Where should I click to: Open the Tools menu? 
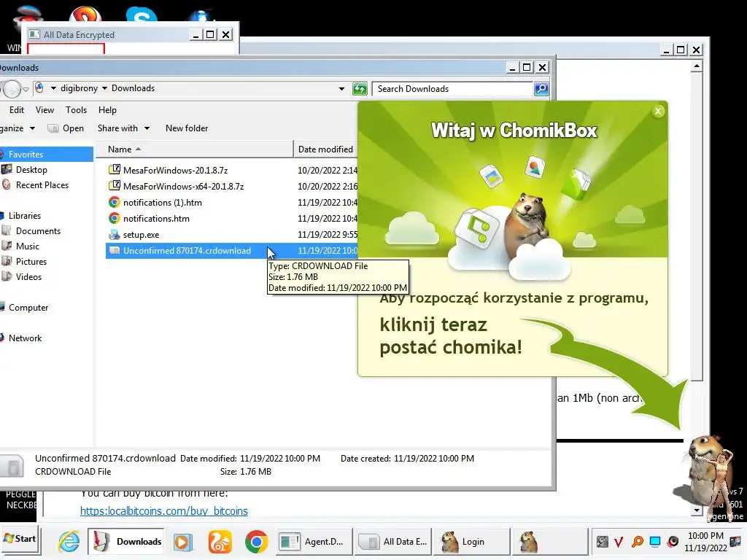[x=76, y=110]
